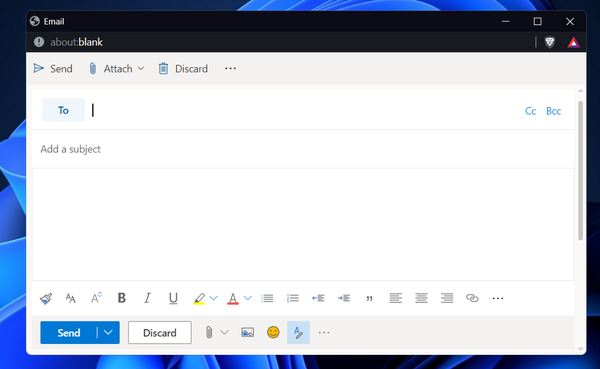Viewport: 600px width, 369px height.
Task: Show the Cc field
Action: [x=530, y=111]
